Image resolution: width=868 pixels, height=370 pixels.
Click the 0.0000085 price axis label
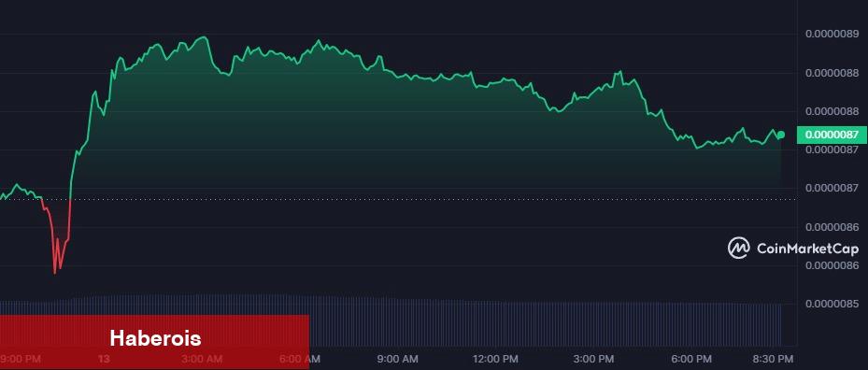tap(832, 304)
